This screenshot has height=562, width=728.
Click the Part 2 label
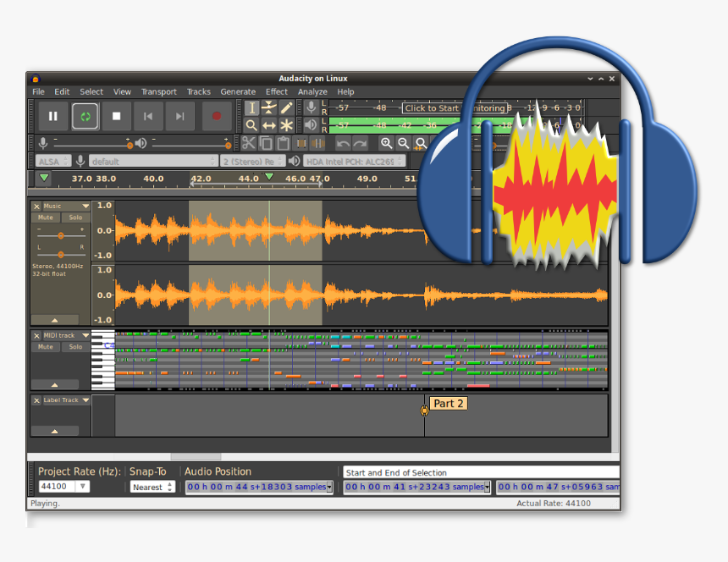tap(449, 403)
